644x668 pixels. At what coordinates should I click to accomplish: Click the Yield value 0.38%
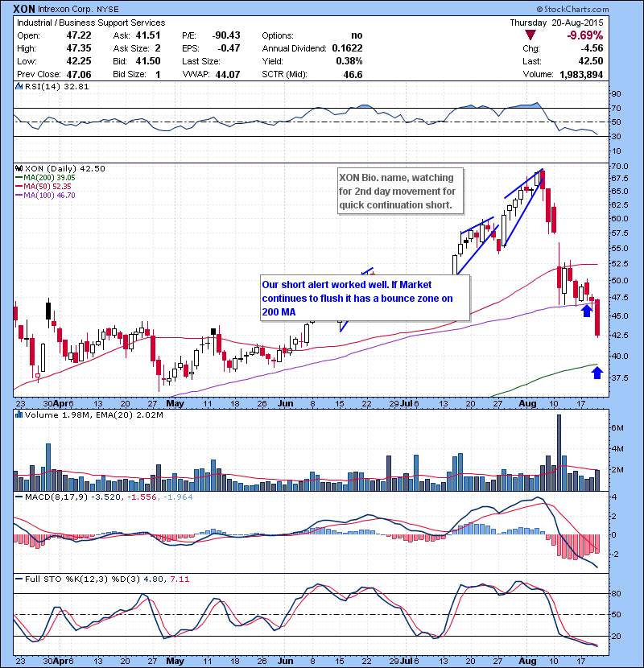[x=349, y=61]
